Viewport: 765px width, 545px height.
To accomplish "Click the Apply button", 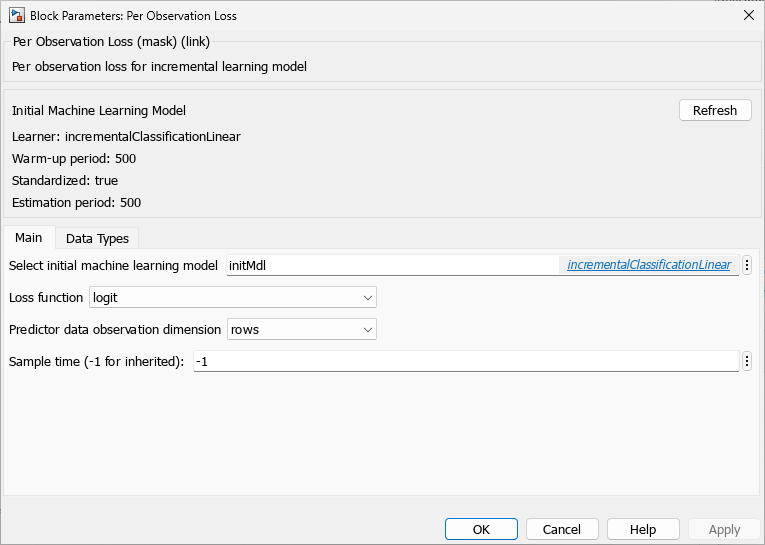I will (724, 529).
